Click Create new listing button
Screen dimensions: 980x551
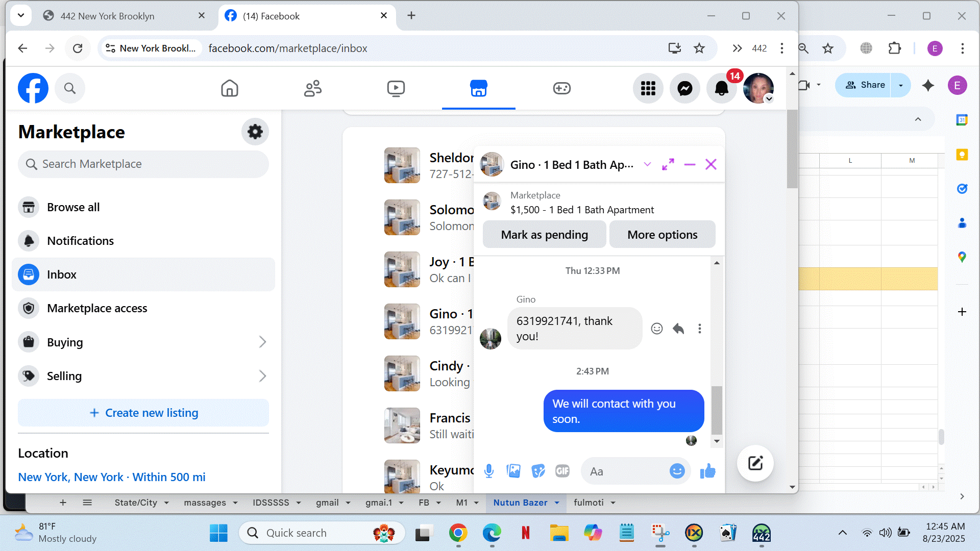point(143,413)
